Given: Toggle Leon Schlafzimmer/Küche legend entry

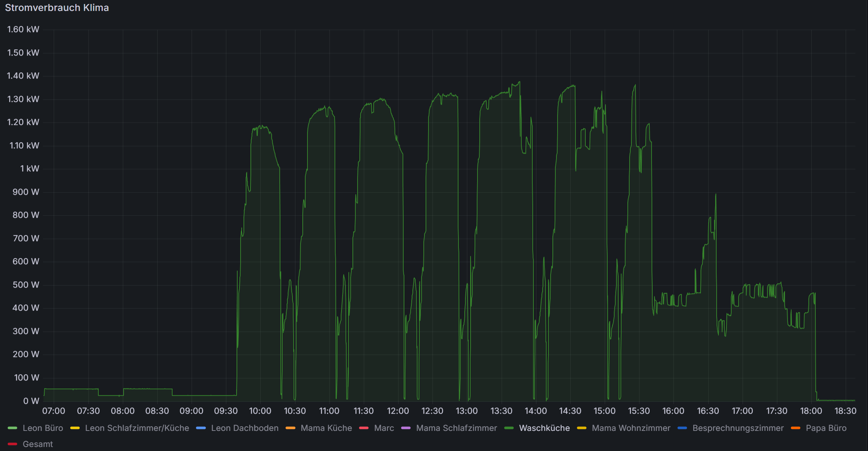Looking at the screenshot, I should pyautogui.click(x=137, y=428).
